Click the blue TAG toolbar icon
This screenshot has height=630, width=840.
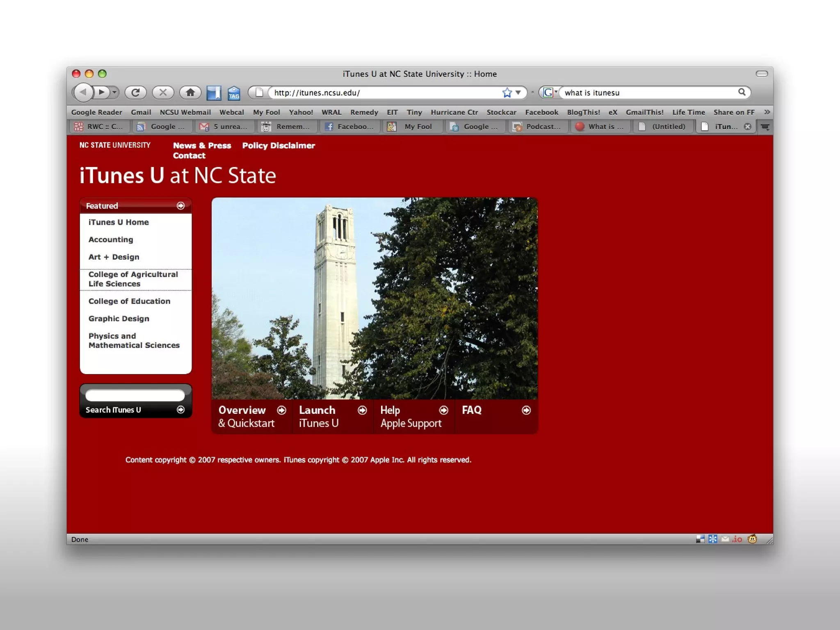click(x=234, y=93)
